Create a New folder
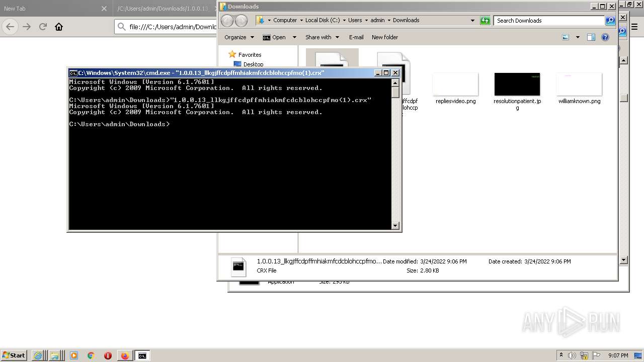 [x=385, y=37]
